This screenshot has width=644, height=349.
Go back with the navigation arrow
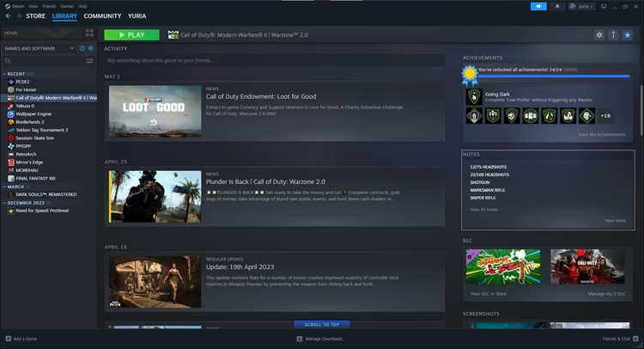click(x=9, y=16)
